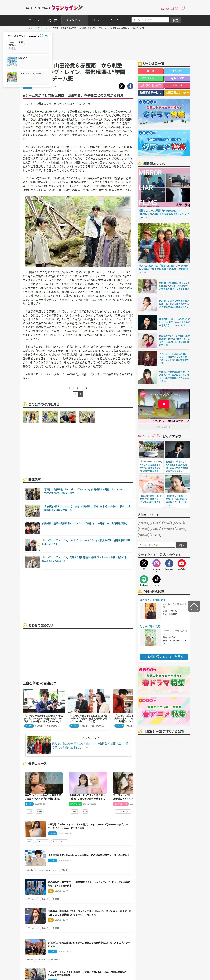Open the クランクイン! YouTubeチャンネル link
Viewport: 210px width, 980px height.
[171, 420]
